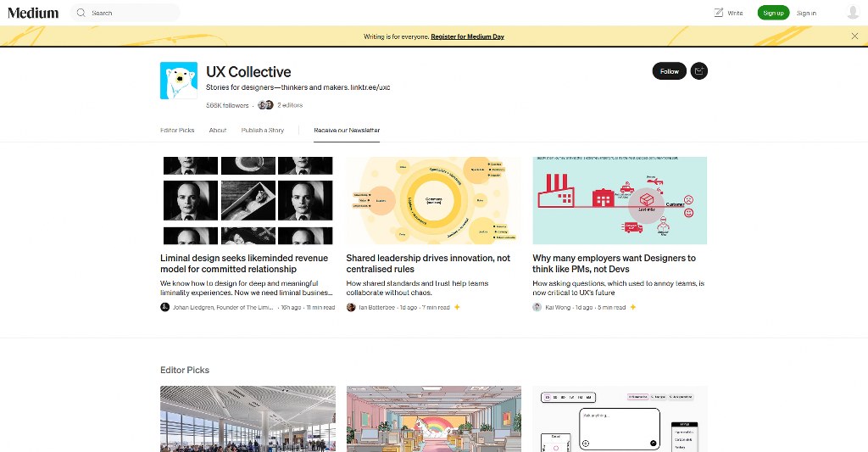
Task: Click the Stories for designers tagline
Action: [x=298, y=87]
